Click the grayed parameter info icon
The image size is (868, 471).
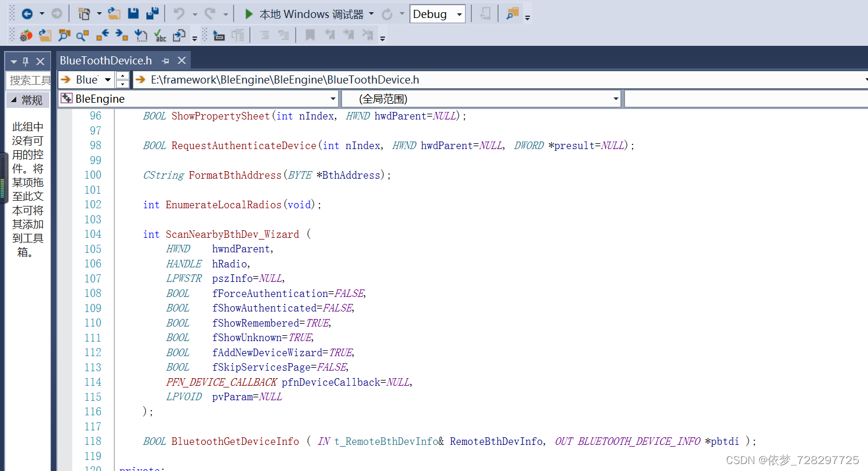(238, 35)
